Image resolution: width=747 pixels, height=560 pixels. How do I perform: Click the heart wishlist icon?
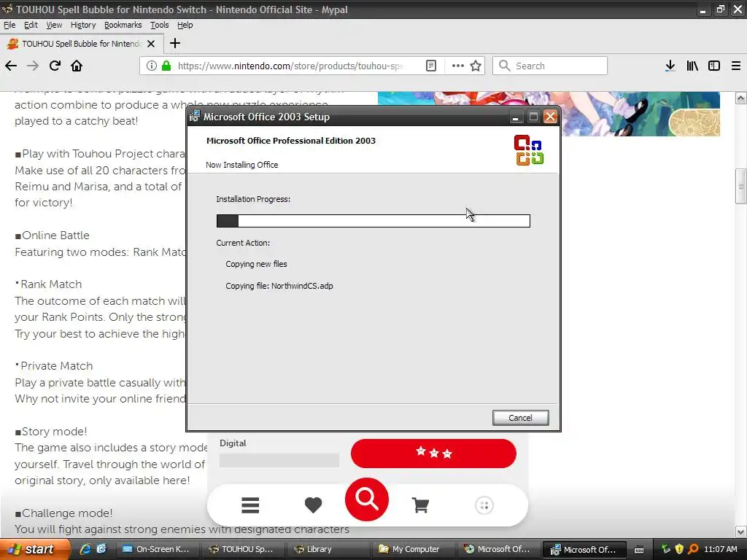click(313, 505)
